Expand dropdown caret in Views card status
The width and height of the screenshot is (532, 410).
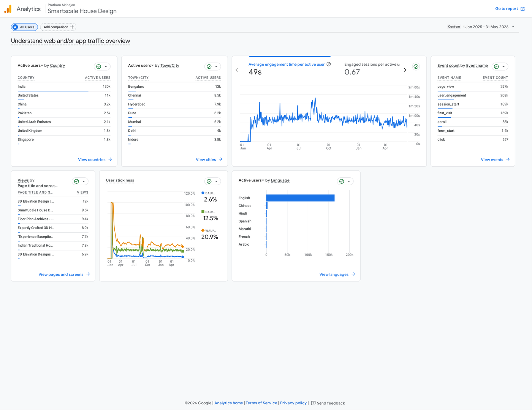point(84,181)
